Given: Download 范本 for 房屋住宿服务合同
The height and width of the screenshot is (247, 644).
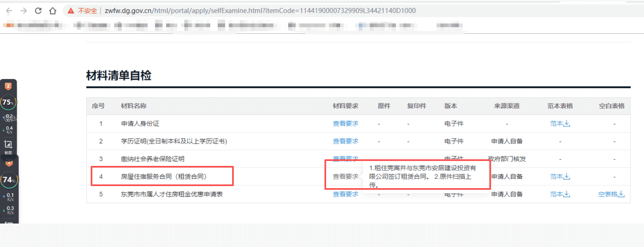Looking at the screenshot, I should (x=560, y=177).
